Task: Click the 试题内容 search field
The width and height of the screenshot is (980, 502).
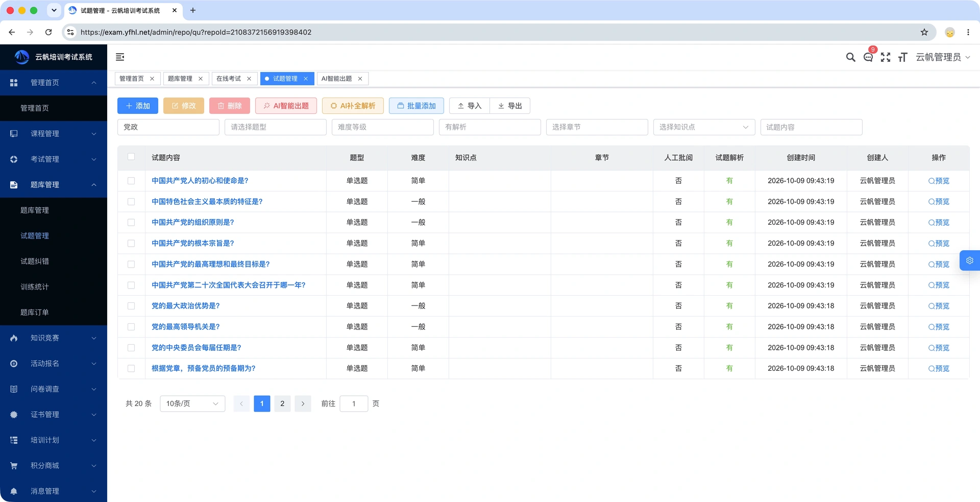Action: (812, 127)
